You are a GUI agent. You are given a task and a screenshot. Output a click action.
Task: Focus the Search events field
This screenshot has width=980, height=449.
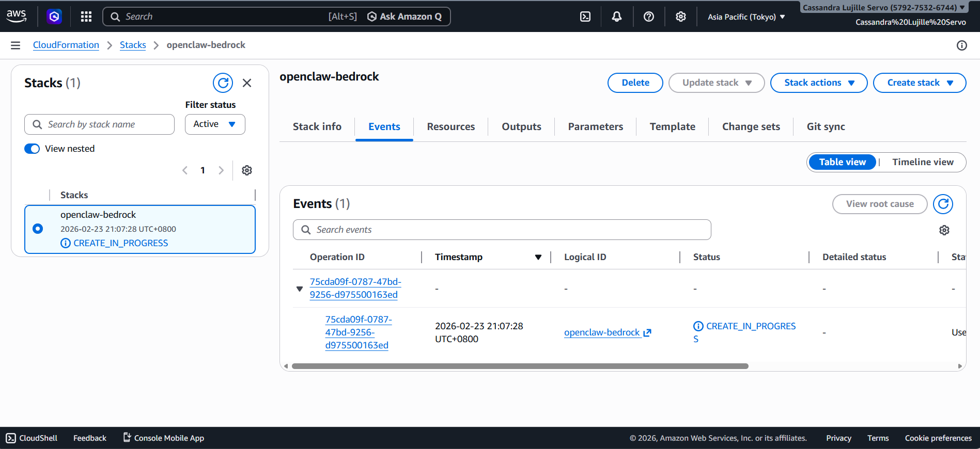[502, 230]
